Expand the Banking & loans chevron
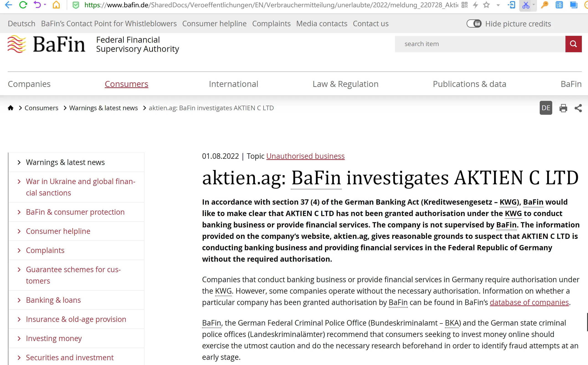 [x=19, y=300]
